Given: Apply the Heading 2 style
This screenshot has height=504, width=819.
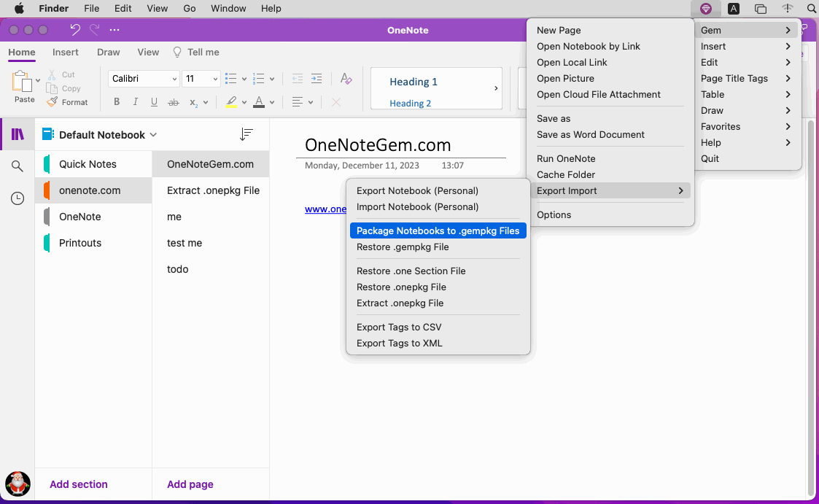Looking at the screenshot, I should [410, 104].
